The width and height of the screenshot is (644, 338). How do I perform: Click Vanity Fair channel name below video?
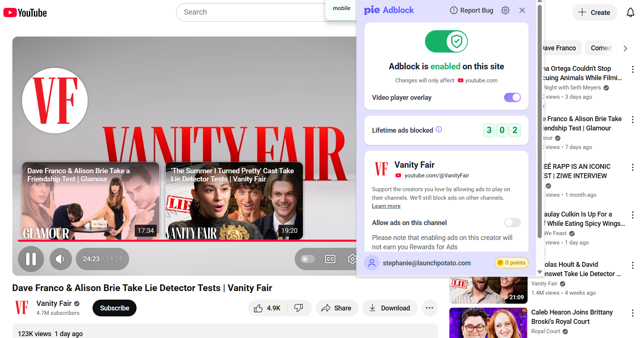(x=54, y=303)
